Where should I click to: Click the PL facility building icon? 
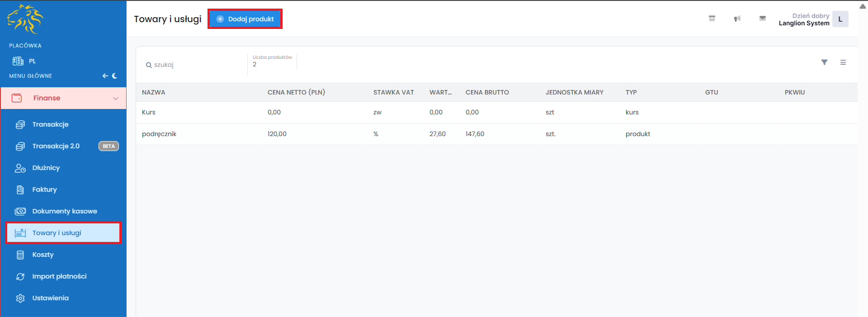(x=18, y=61)
